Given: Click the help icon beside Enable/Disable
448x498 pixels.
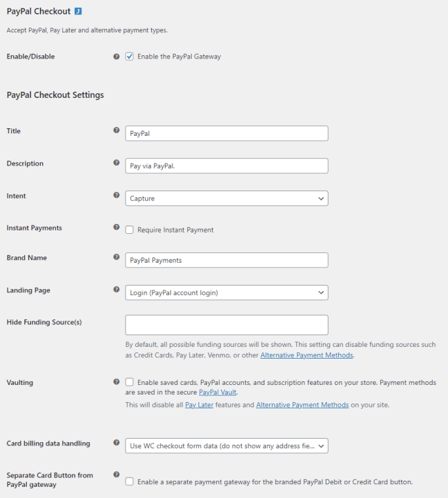Looking at the screenshot, I should pyautogui.click(x=116, y=57).
